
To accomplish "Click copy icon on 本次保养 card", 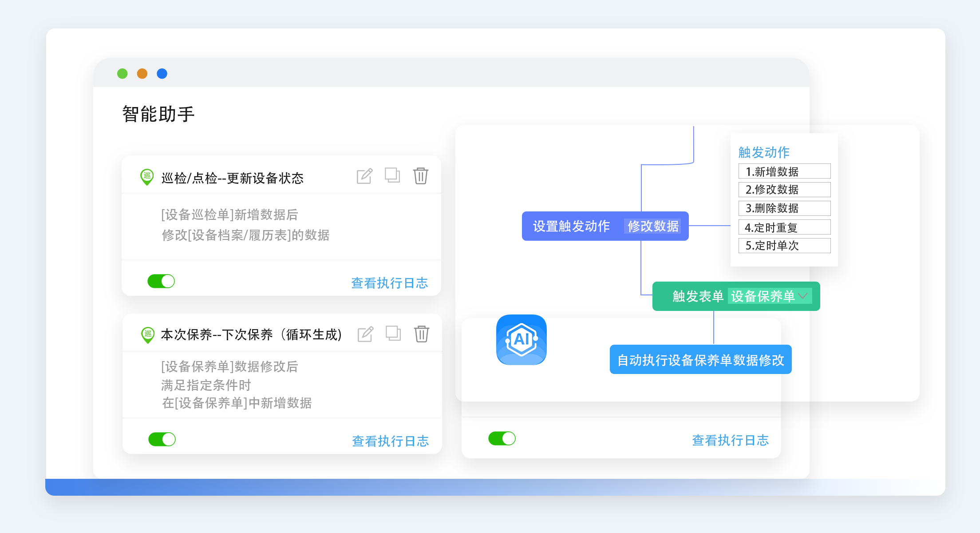I will tap(393, 333).
